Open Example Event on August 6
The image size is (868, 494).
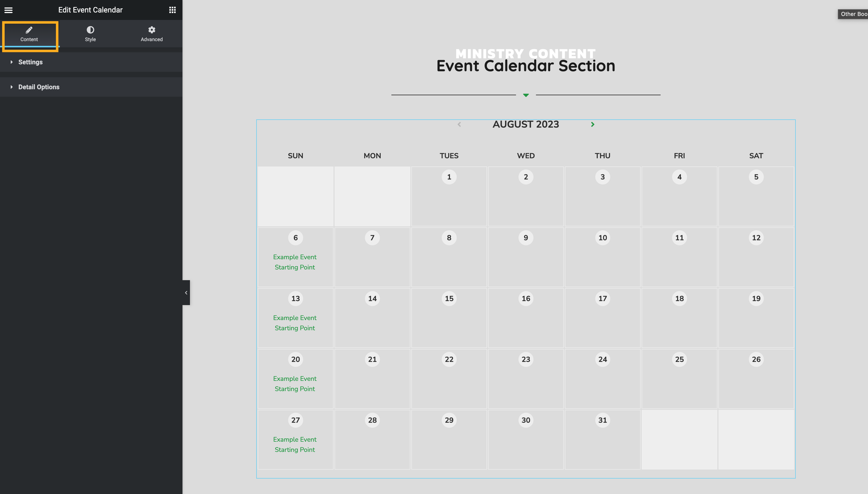pyautogui.click(x=295, y=262)
